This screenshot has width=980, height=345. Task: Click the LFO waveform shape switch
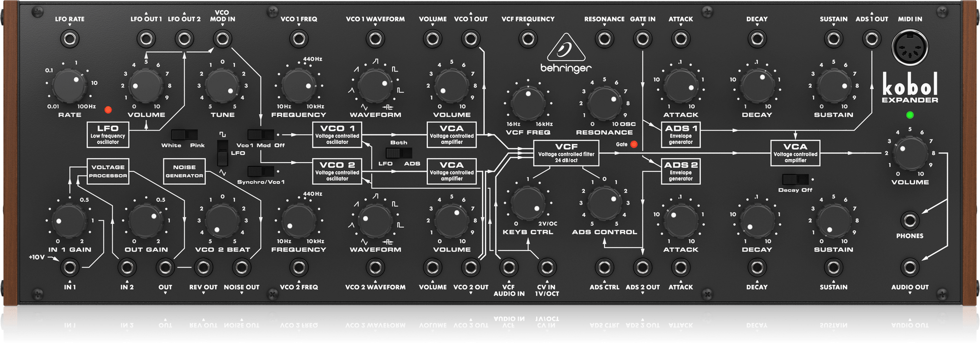[224, 153]
